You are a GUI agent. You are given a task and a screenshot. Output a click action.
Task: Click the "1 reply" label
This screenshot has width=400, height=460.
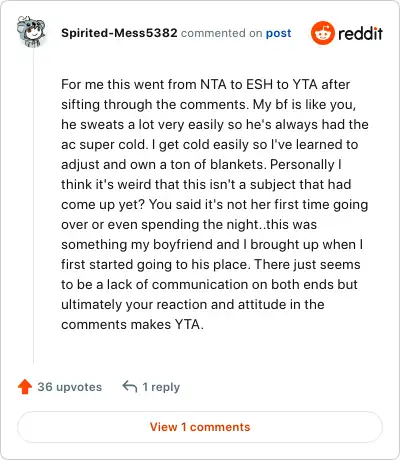coord(161,387)
